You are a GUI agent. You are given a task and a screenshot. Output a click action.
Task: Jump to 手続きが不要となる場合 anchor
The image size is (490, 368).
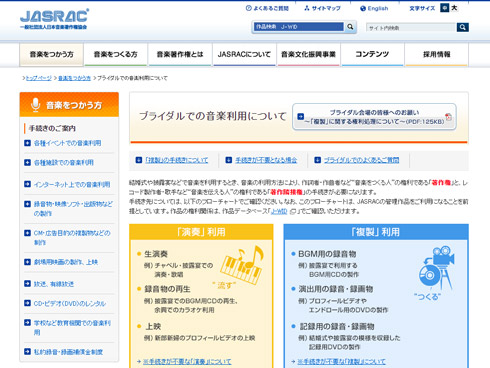click(x=266, y=160)
